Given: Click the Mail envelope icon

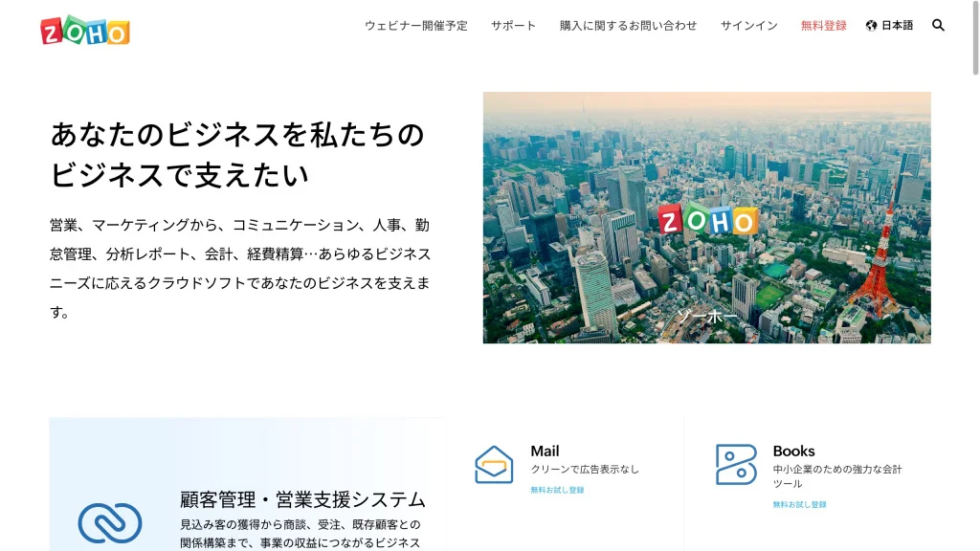Looking at the screenshot, I should pyautogui.click(x=494, y=465).
